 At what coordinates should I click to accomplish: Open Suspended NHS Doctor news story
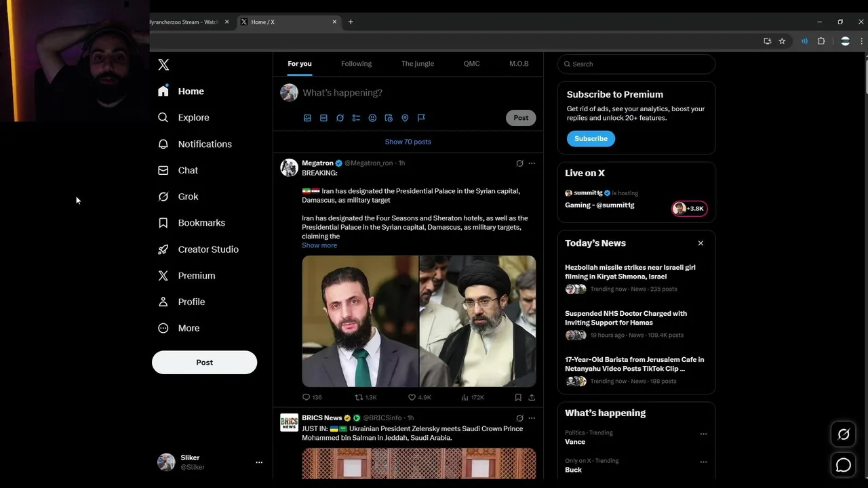(636, 325)
